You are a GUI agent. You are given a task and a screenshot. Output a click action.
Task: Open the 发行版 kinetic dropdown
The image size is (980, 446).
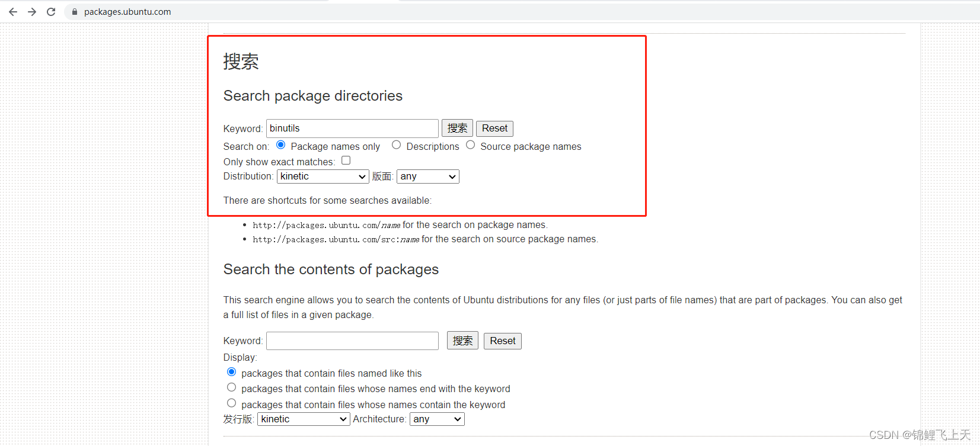click(x=304, y=419)
